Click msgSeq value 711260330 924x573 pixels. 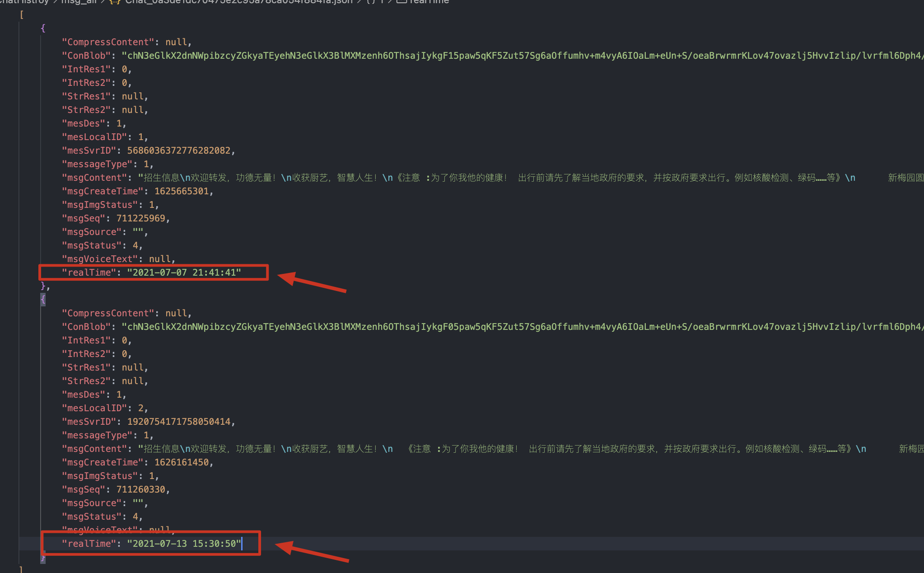(141, 489)
